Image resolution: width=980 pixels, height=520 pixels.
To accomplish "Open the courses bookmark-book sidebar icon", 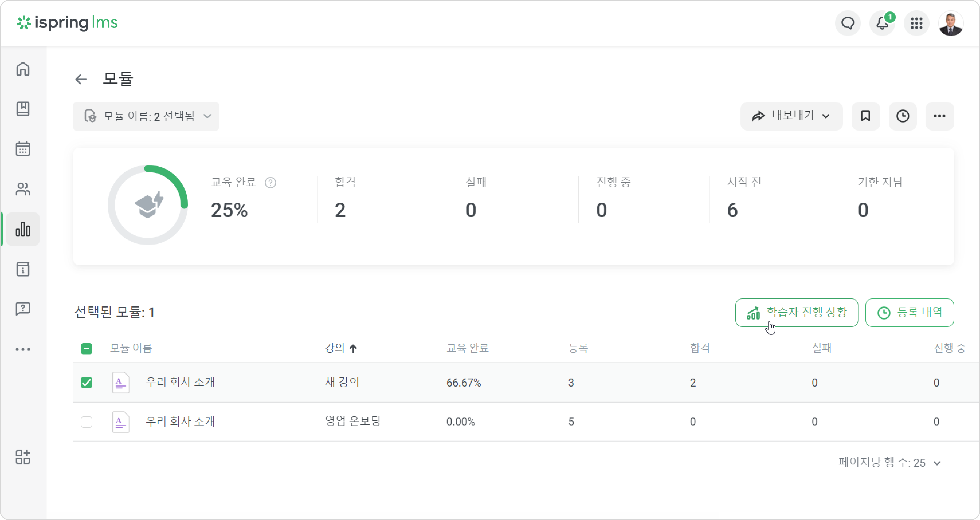I will click(x=23, y=109).
